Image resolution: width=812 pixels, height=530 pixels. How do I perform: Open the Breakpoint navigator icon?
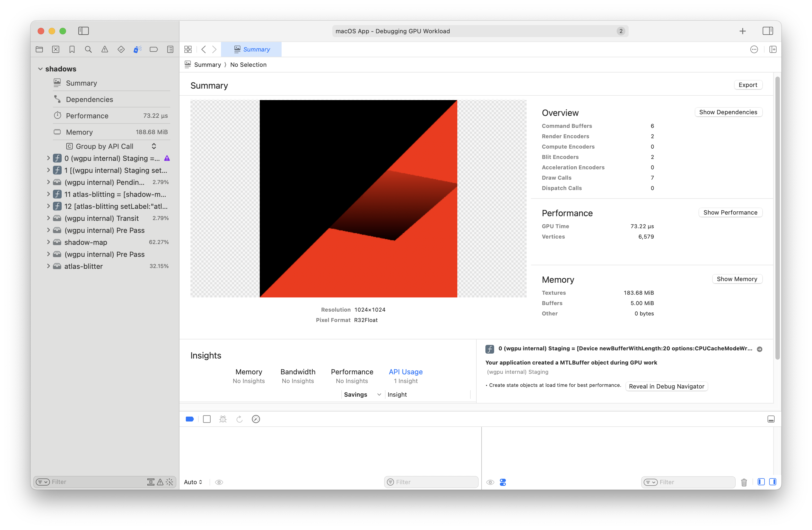coord(154,49)
